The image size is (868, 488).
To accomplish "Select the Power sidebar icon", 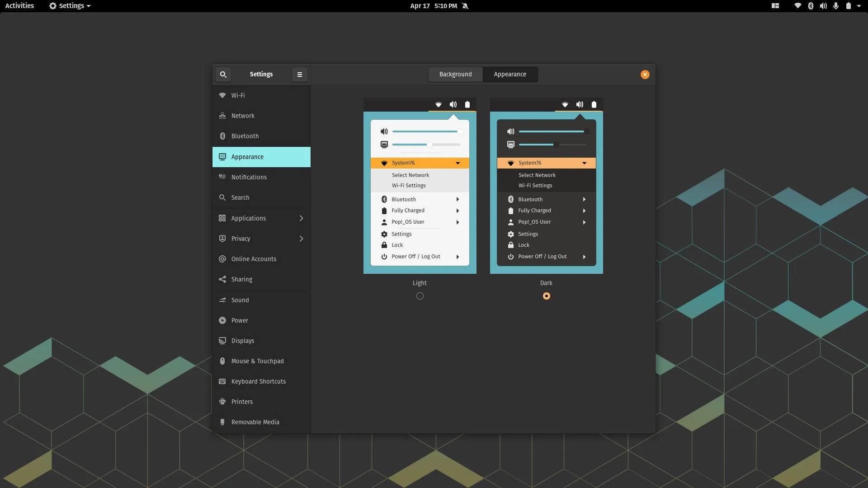I will (x=222, y=320).
